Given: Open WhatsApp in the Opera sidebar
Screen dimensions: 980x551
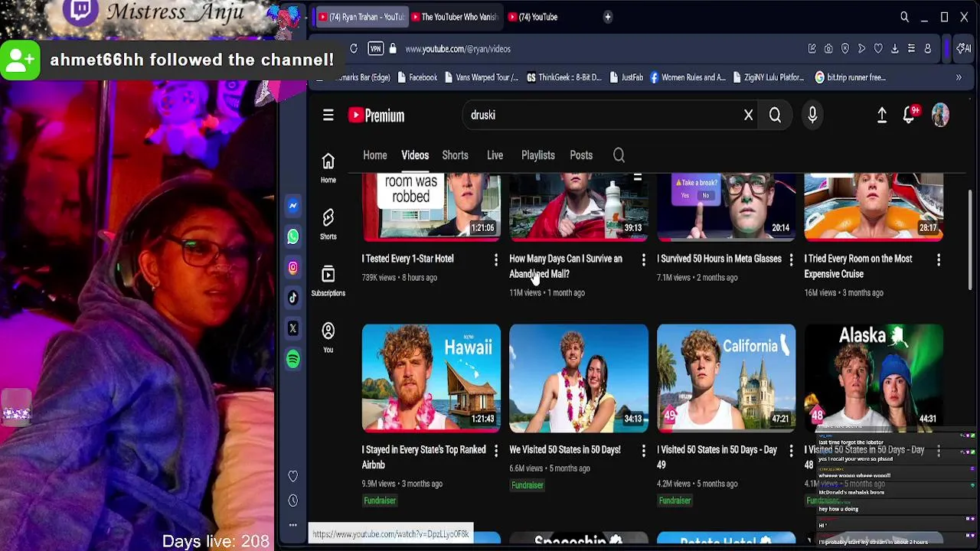Looking at the screenshot, I should (292, 236).
